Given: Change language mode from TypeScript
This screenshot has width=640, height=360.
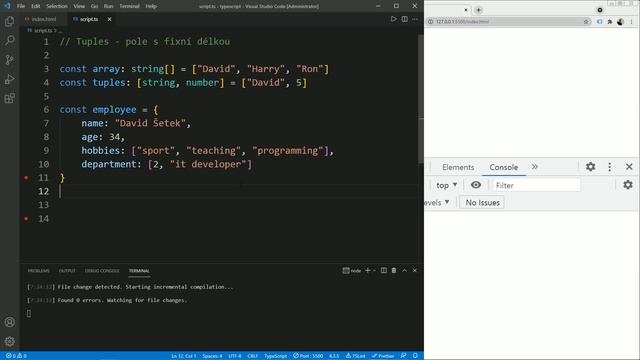Looking at the screenshot, I should [x=276, y=356].
